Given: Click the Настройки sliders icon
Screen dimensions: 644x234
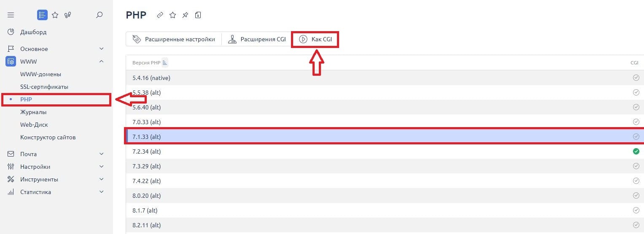Looking at the screenshot, I should (11, 167).
